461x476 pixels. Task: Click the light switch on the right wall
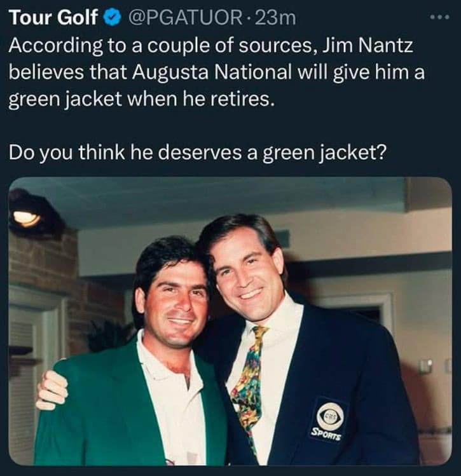[x=425, y=366]
